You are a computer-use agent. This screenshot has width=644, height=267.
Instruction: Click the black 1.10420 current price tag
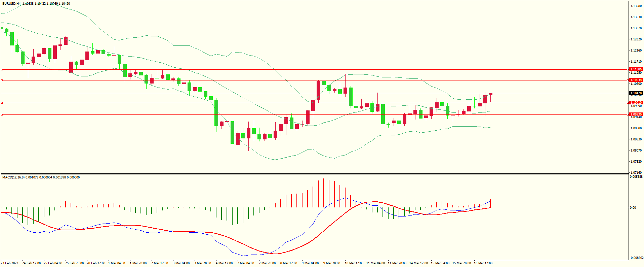[636, 93]
